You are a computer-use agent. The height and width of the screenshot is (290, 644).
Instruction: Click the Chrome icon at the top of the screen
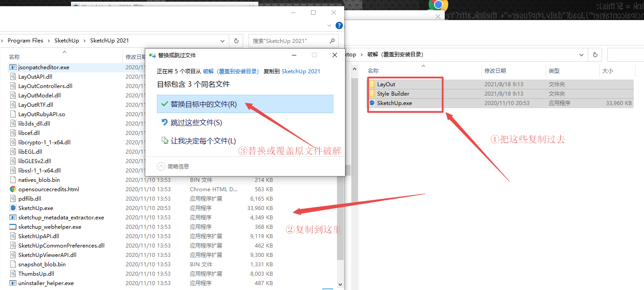(x=438, y=5)
